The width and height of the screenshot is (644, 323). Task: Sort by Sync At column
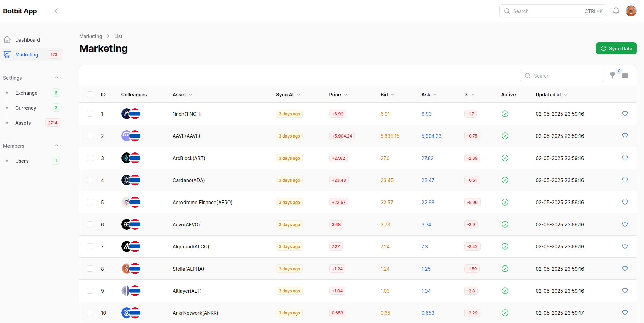point(288,95)
